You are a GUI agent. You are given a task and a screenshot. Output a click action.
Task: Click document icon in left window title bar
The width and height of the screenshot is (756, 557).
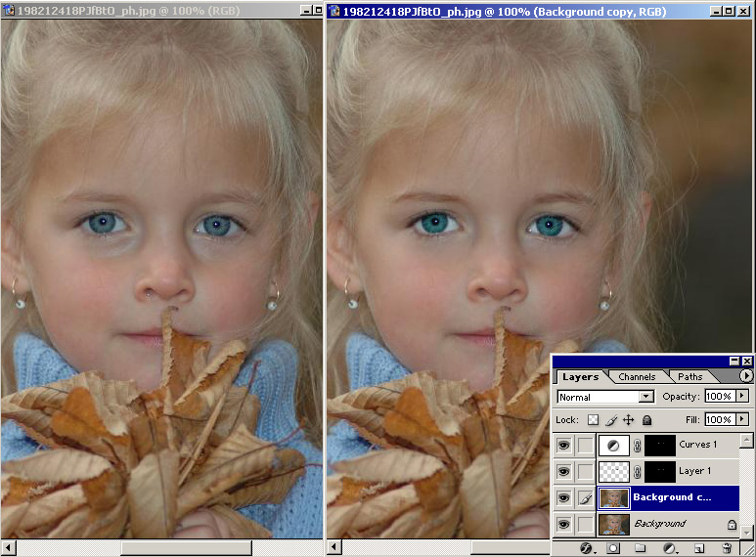8,10
